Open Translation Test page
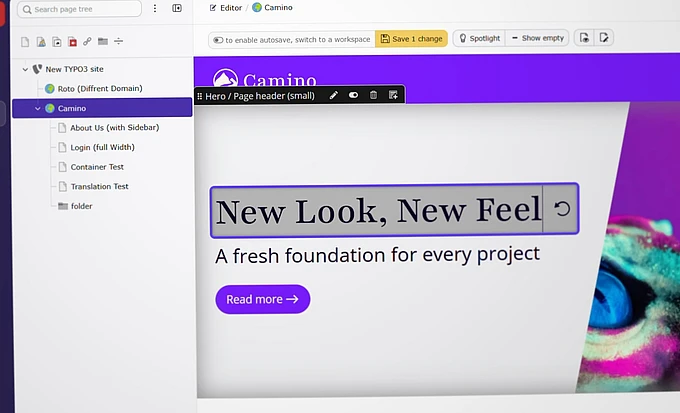The image size is (680, 413). [x=99, y=187]
